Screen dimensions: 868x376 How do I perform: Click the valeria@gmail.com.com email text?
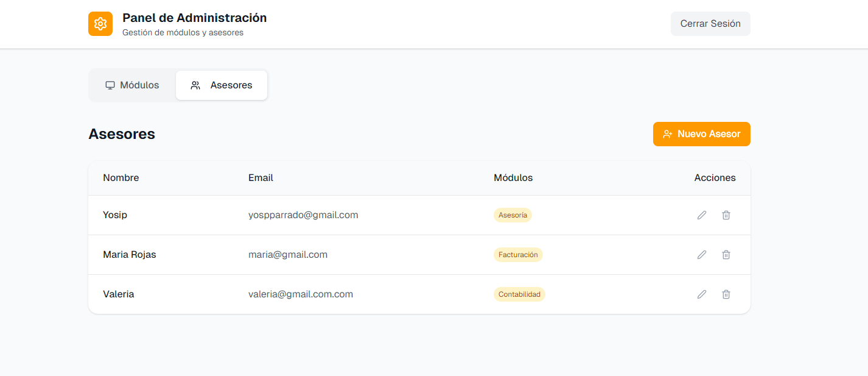click(x=301, y=294)
